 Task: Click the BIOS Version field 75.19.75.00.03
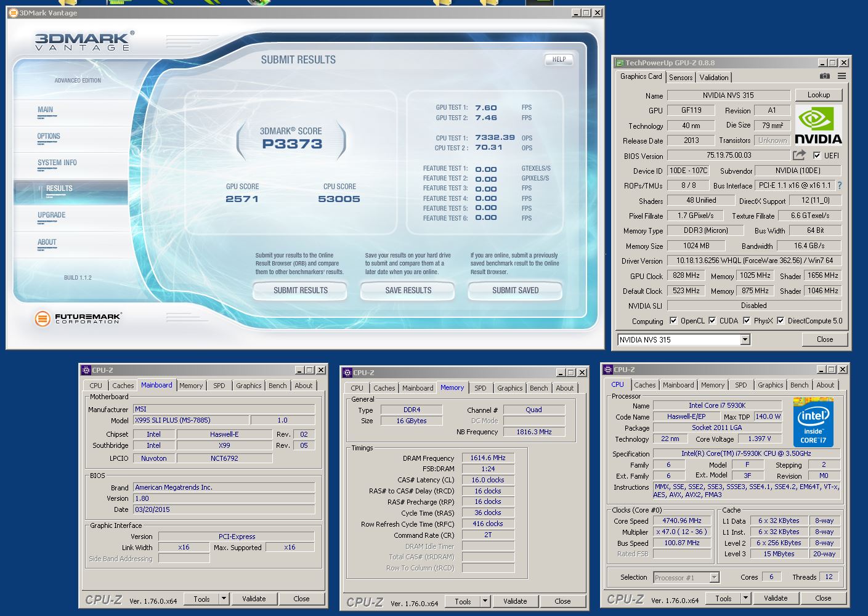coord(729,155)
